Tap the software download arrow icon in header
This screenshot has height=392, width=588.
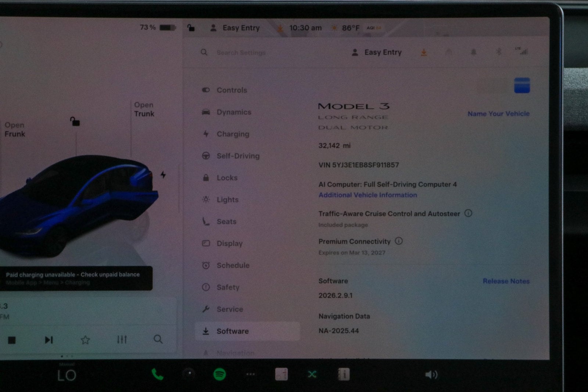424,53
